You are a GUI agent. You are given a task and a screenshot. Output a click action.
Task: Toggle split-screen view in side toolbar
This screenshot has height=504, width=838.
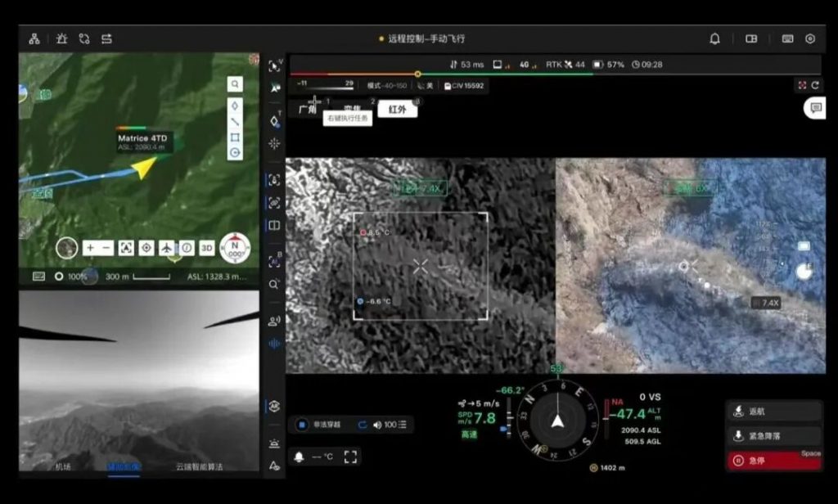tap(274, 226)
